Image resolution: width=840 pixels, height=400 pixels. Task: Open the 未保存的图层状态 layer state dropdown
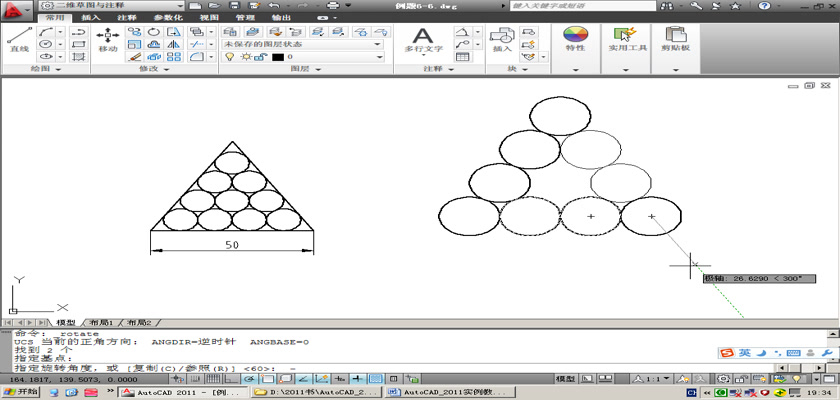[x=301, y=44]
